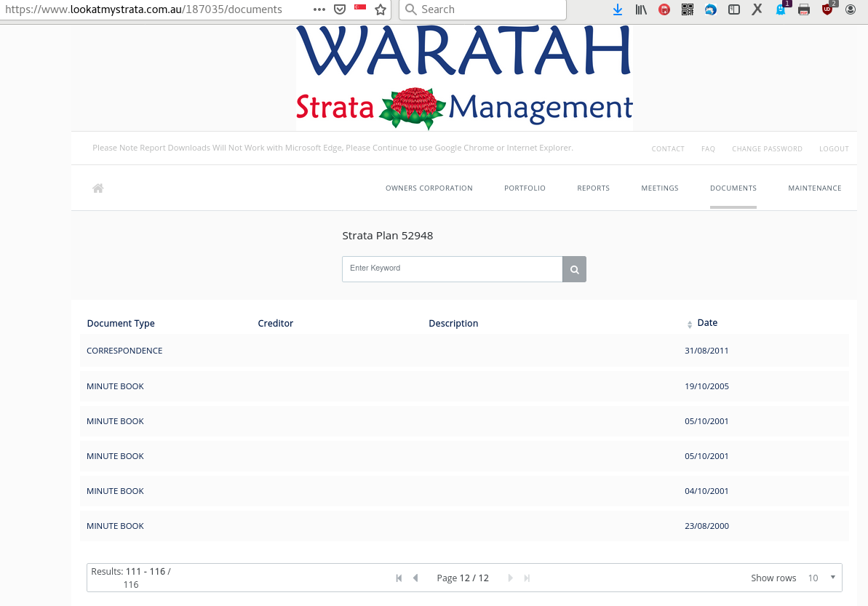Screen dimensions: 868x606
Task: Open the Maintenance menu item
Action: pyautogui.click(x=815, y=188)
